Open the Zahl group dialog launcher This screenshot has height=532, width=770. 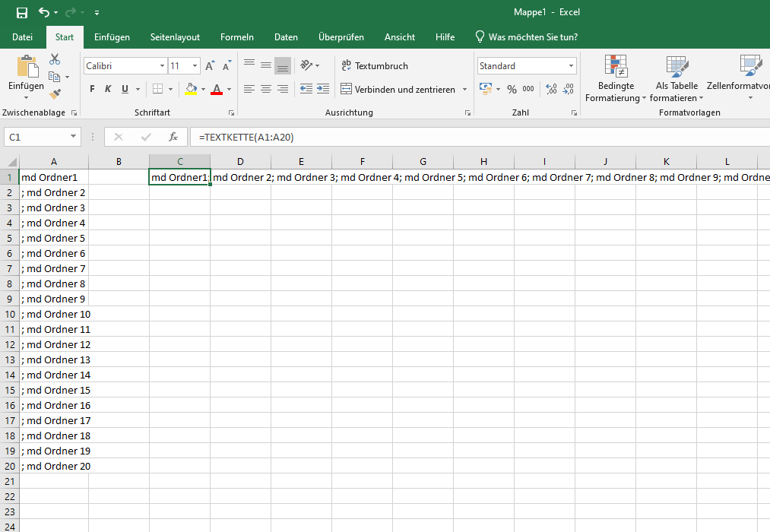[x=574, y=113]
